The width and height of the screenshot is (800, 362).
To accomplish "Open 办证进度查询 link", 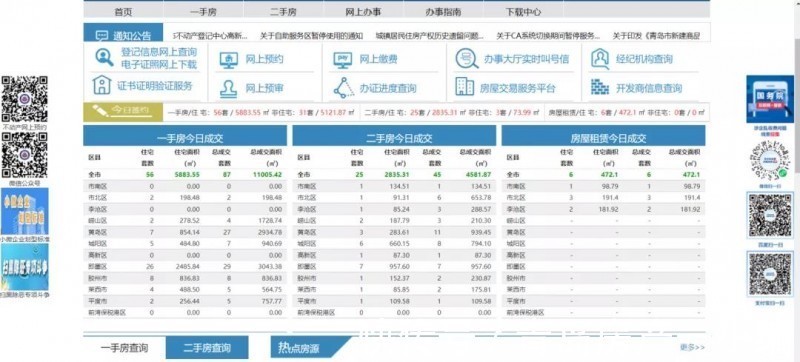I will tap(388, 88).
